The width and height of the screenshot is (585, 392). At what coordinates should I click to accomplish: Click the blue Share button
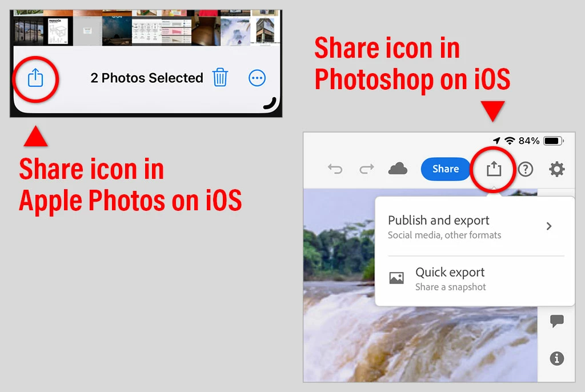pyautogui.click(x=446, y=169)
